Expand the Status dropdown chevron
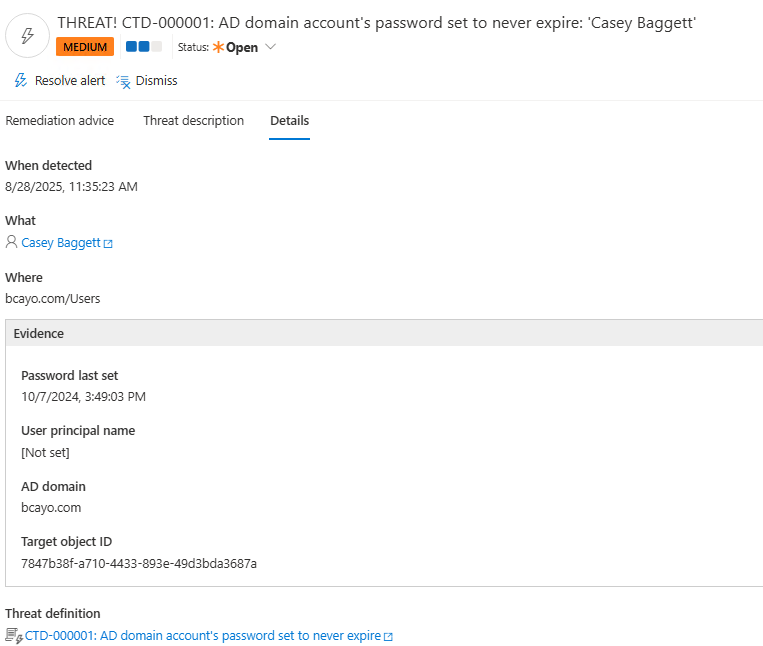The height and width of the screenshot is (646, 763). (270, 47)
